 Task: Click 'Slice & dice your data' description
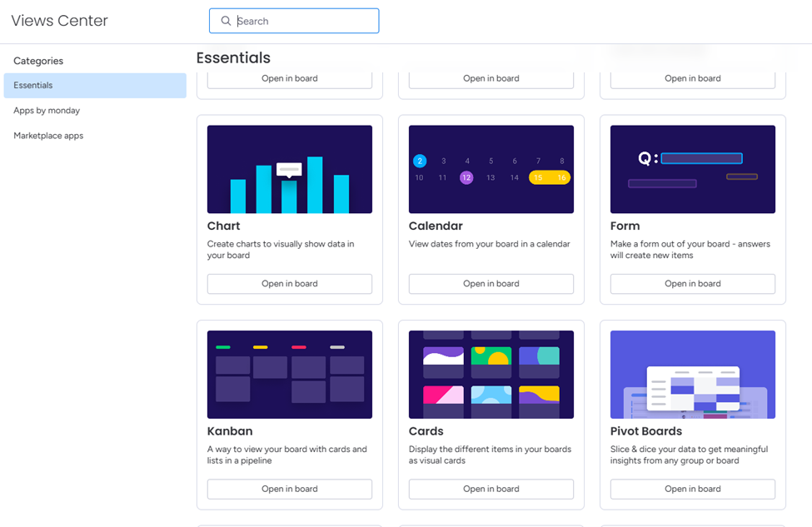[x=689, y=455]
